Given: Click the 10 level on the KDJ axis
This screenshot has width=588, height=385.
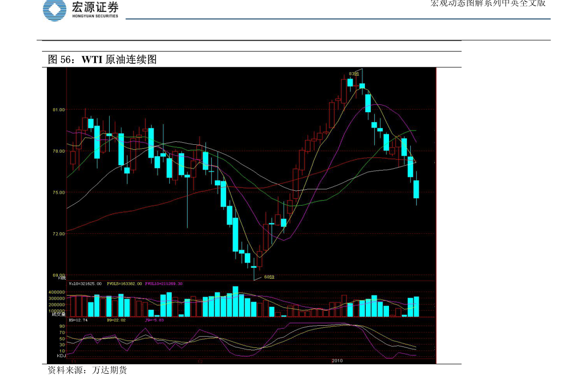Looking at the screenshot, I should (62, 351).
